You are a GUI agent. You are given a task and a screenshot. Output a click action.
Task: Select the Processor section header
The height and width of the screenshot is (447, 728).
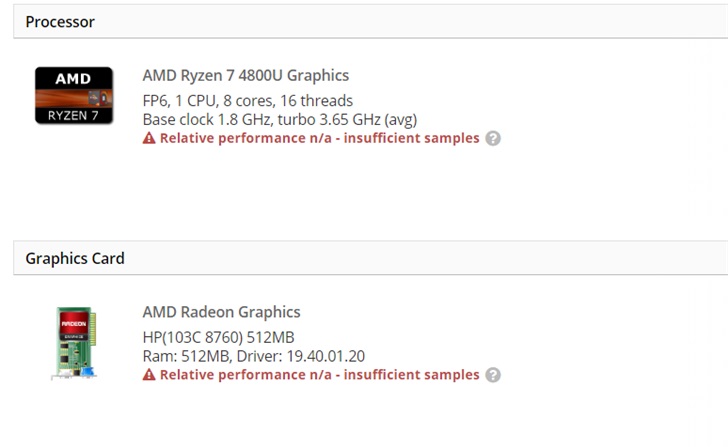click(60, 22)
